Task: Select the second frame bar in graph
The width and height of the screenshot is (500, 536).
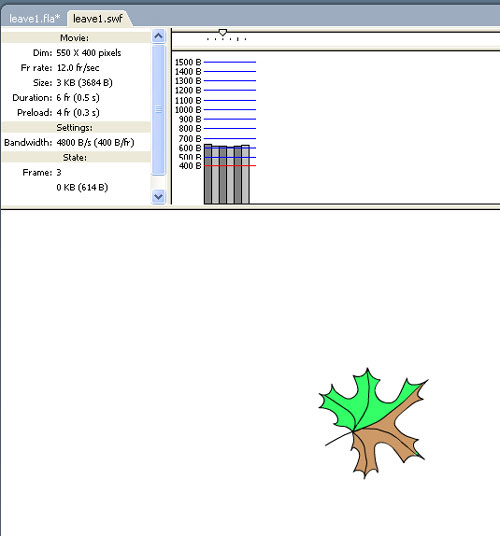Action: coord(215,175)
